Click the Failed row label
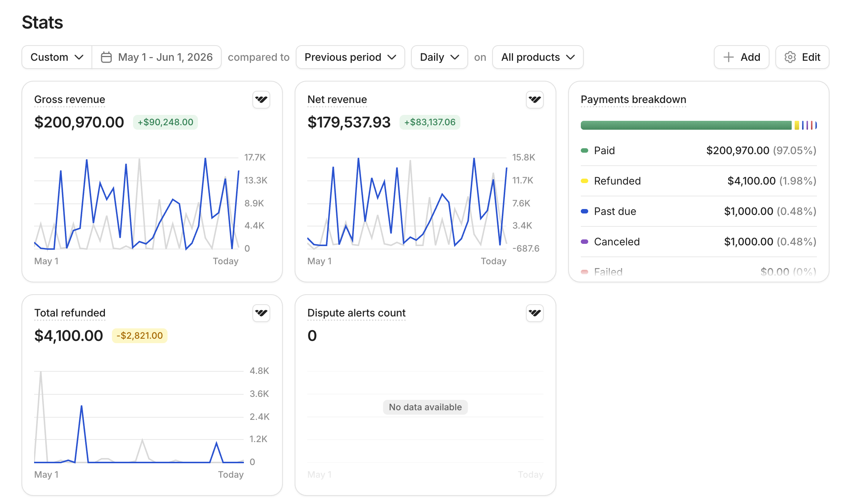Screen dimensions: 851x504 608,272
